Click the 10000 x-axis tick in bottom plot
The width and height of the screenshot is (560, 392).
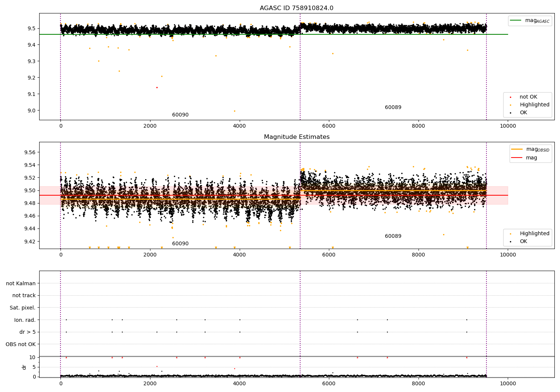[x=508, y=384]
